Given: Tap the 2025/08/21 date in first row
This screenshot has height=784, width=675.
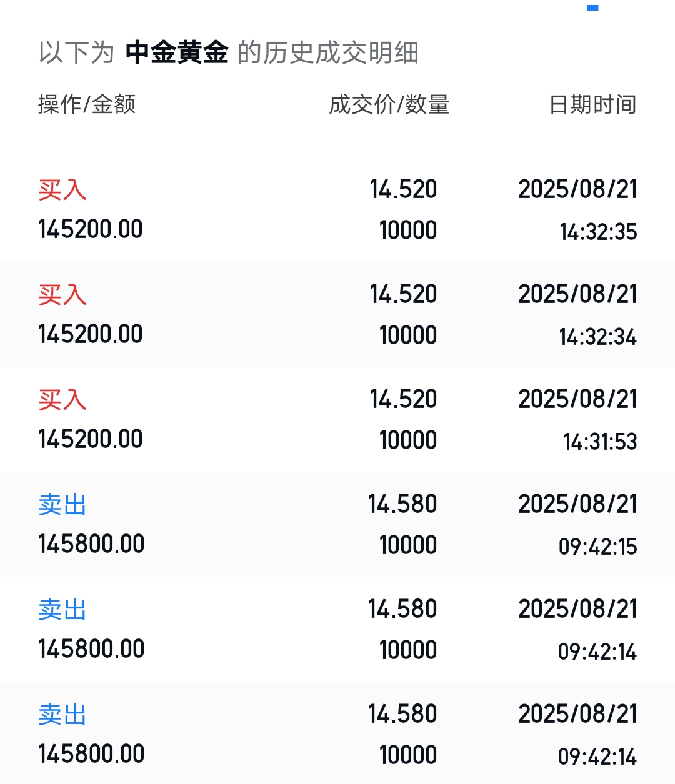Looking at the screenshot, I should pyautogui.click(x=578, y=189).
